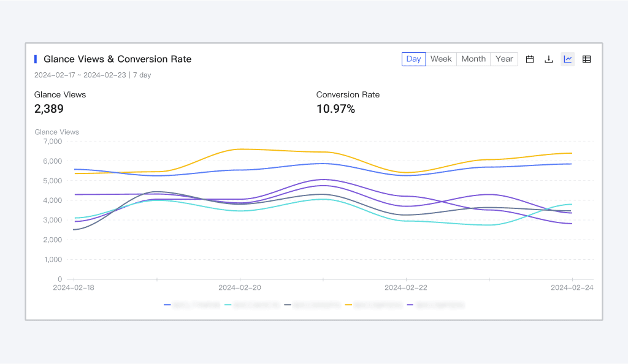The height and width of the screenshot is (364, 628).
Task: Switch to line chart view icon
Action: coord(568,59)
